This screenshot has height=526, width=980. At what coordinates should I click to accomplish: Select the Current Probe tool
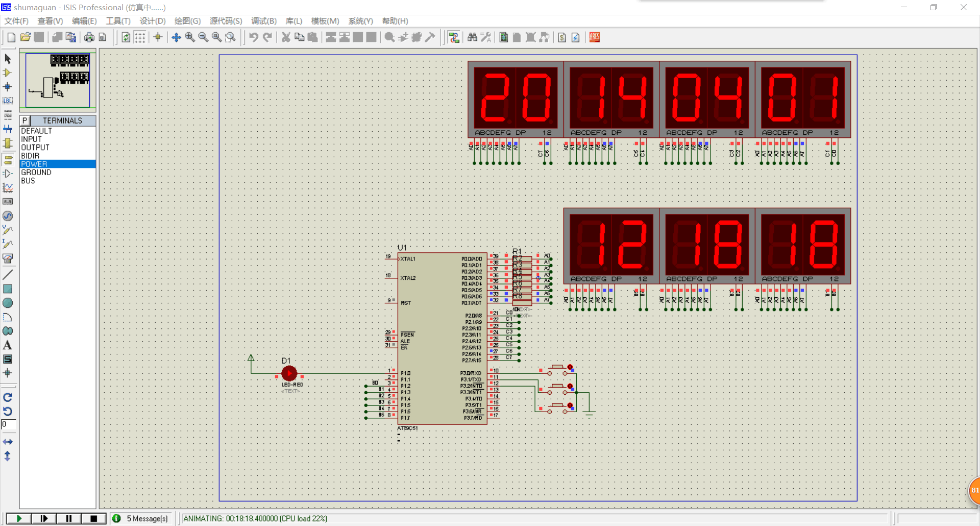8,244
